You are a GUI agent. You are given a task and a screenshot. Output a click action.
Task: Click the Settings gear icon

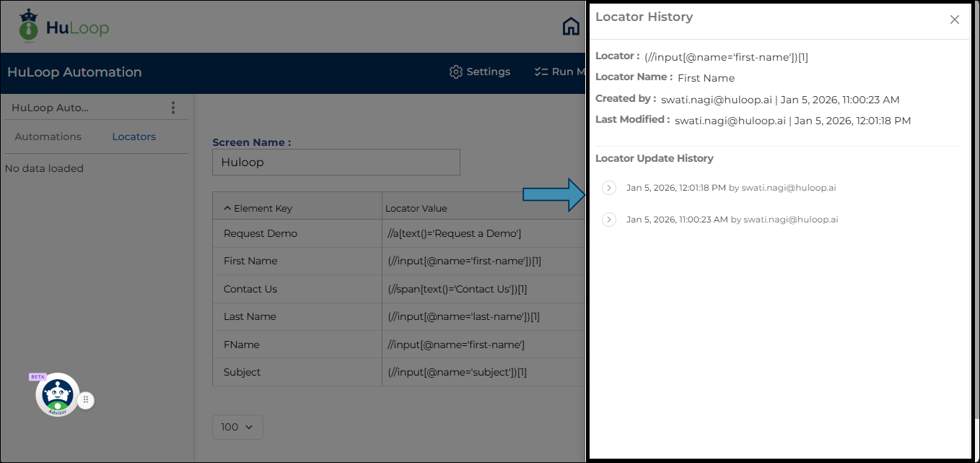click(x=455, y=72)
